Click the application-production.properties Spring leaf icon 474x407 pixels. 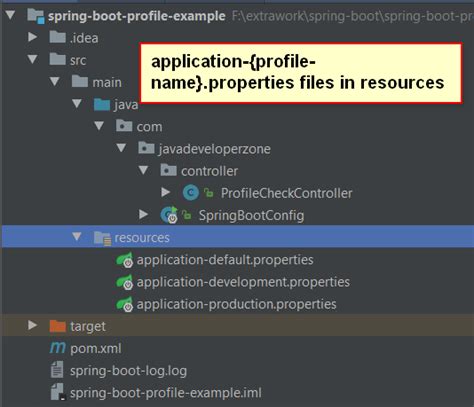[124, 304]
